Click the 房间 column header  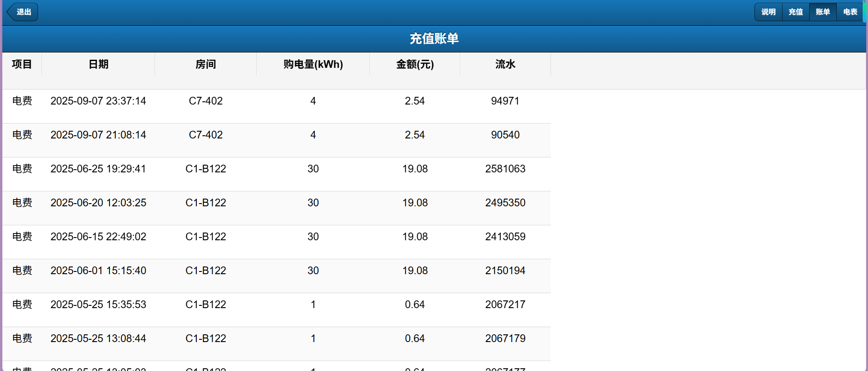205,64
